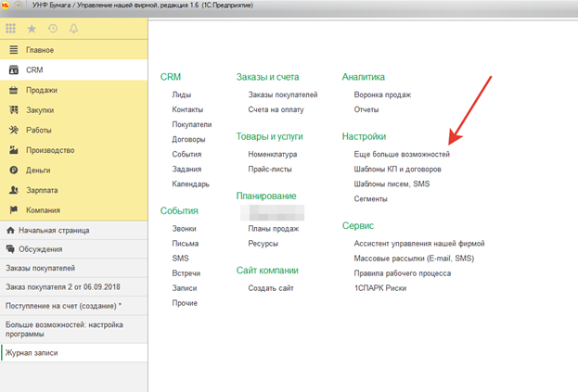Open the Покупатели link
The height and width of the screenshot is (392, 578).
[192, 124]
